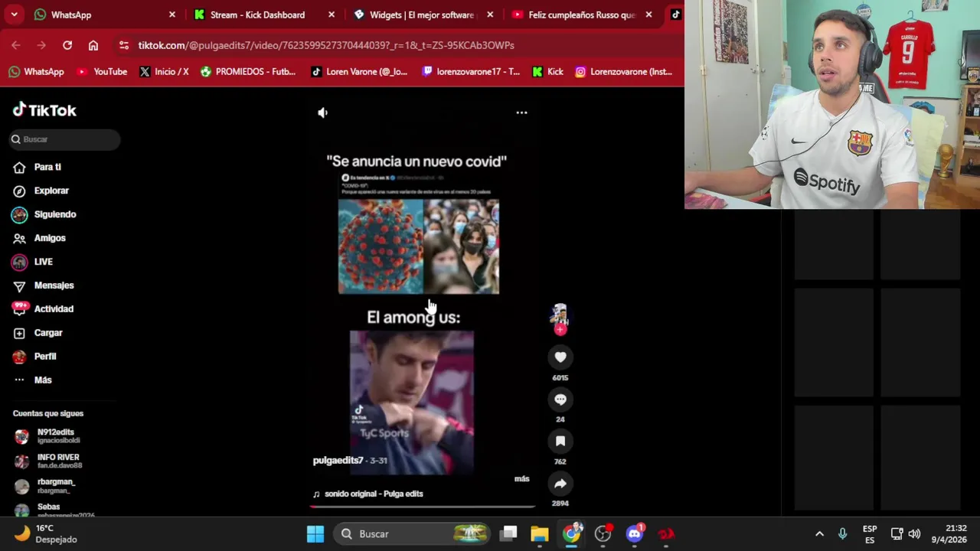980x551 pixels.
Task: Save the video with the bookmark icon
Action: click(x=560, y=441)
